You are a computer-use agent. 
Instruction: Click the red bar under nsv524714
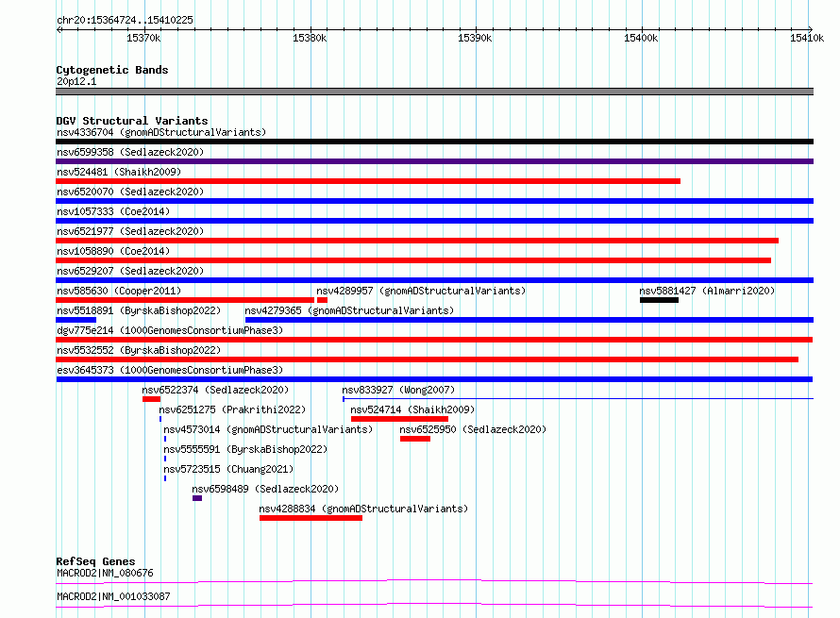pyautogui.click(x=399, y=419)
